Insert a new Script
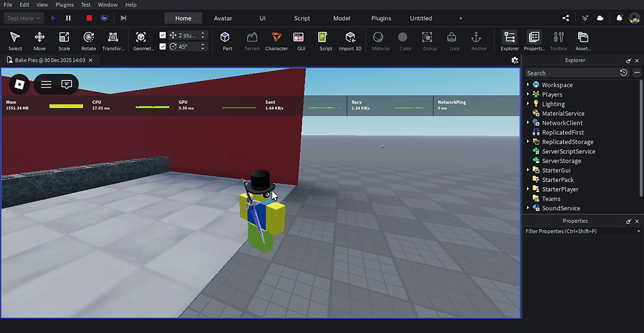This screenshot has width=644, height=333. pos(326,41)
